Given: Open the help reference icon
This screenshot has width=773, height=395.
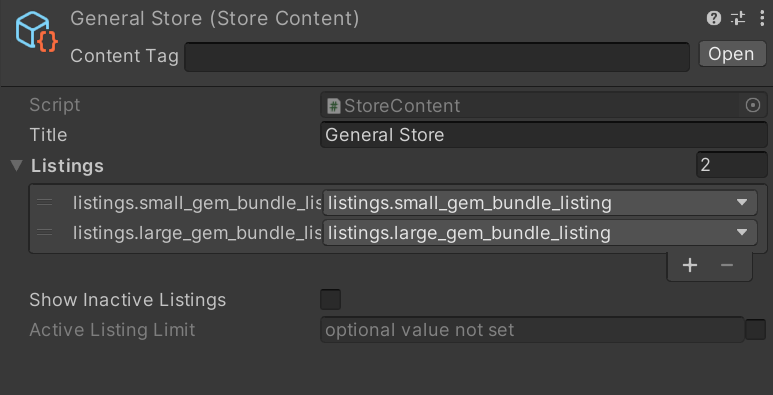Looking at the screenshot, I should (x=713, y=19).
